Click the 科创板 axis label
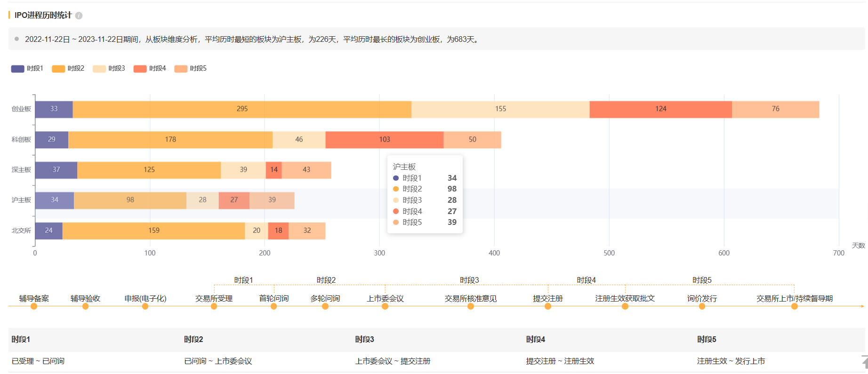The height and width of the screenshot is (374, 868). (x=21, y=140)
